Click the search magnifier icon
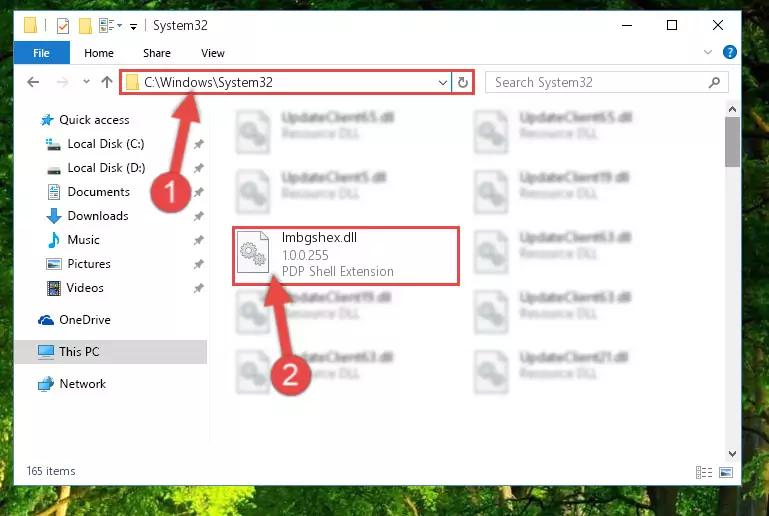Viewport: 769px width, 516px height. click(715, 82)
